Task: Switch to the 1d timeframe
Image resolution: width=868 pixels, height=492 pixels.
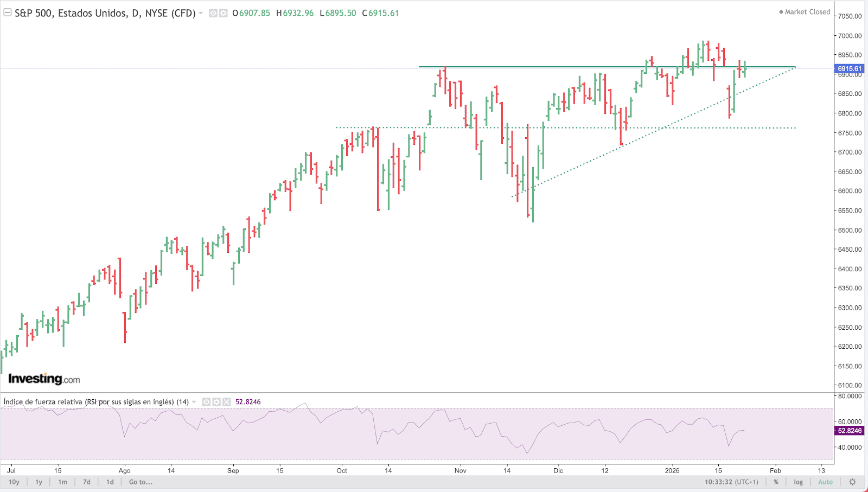Action: click(x=109, y=482)
